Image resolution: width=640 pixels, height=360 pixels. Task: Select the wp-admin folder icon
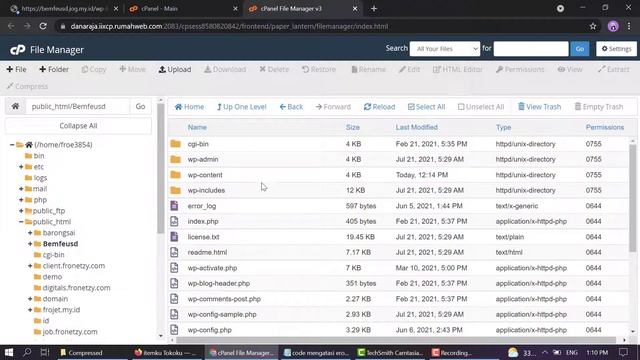click(x=176, y=159)
